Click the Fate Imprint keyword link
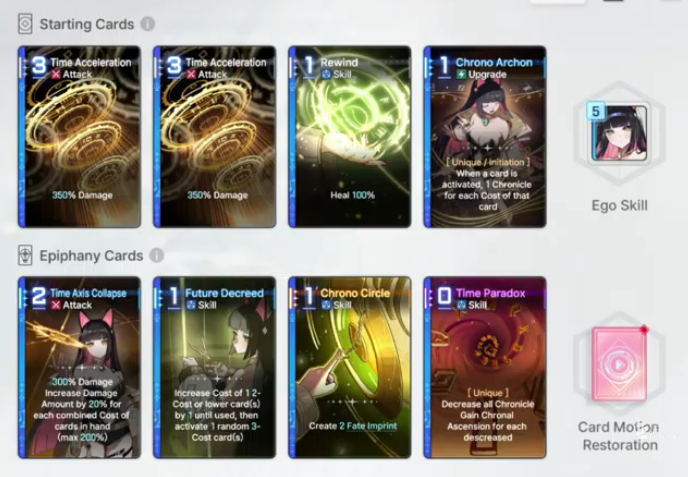Image resolution: width=688 pixels, height=477 pixels. 371,426
